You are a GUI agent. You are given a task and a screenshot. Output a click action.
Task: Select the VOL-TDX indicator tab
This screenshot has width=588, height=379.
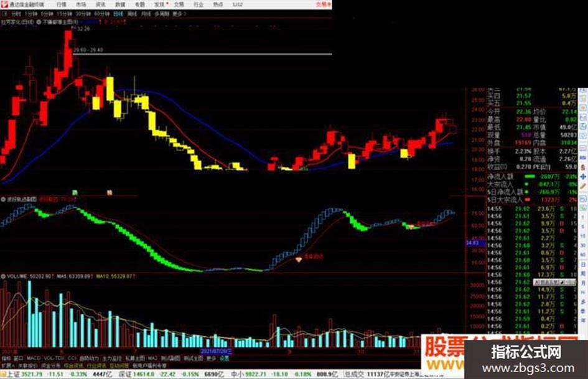(x=54, y=358)
